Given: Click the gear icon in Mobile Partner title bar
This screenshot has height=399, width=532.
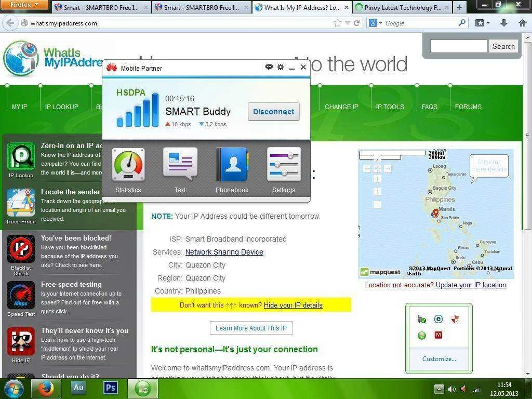Looking at the screenshot, I should tap(280, 67).
